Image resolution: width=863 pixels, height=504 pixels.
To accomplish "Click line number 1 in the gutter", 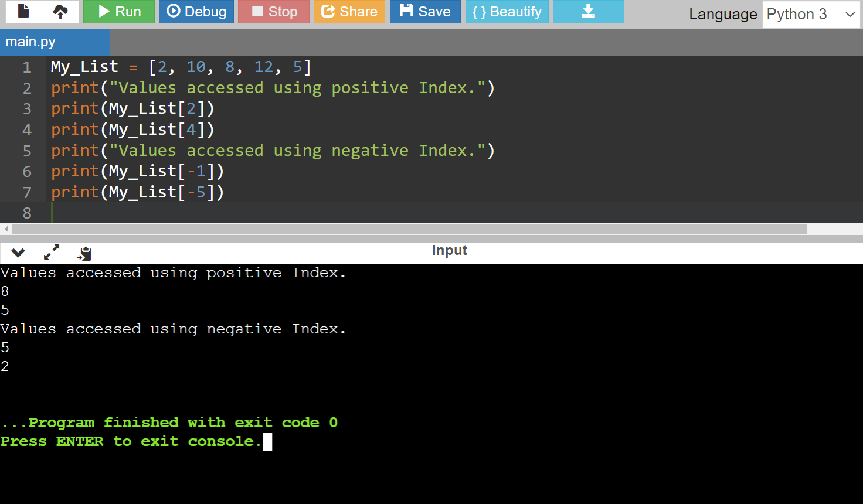I will point(27,67).
